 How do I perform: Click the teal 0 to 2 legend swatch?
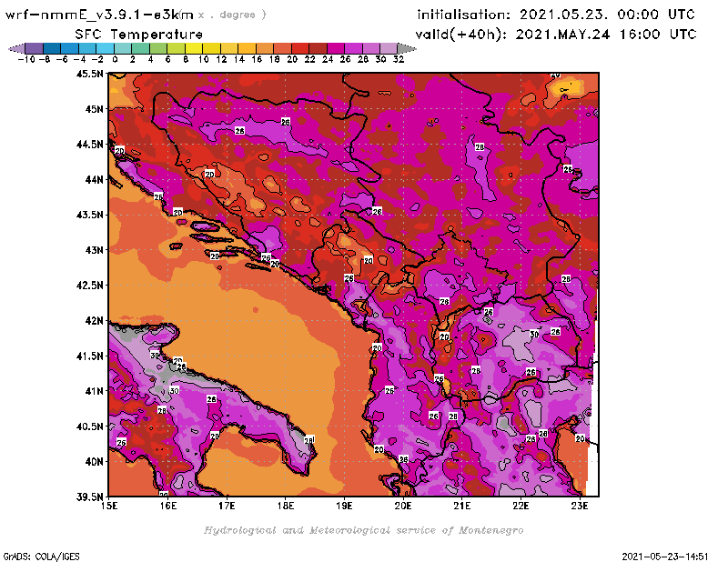tap(123, 49)
